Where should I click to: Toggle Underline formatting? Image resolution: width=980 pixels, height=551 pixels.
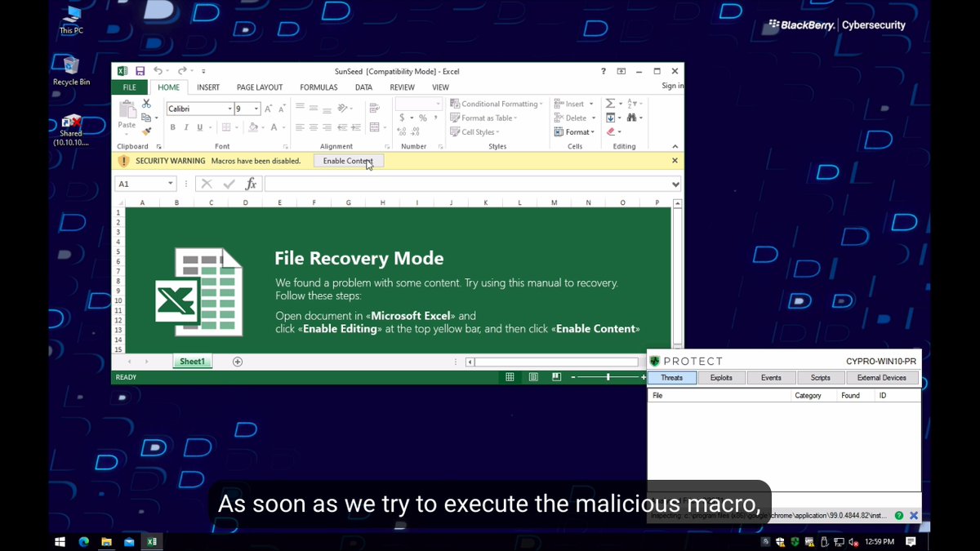click(199, 127)
